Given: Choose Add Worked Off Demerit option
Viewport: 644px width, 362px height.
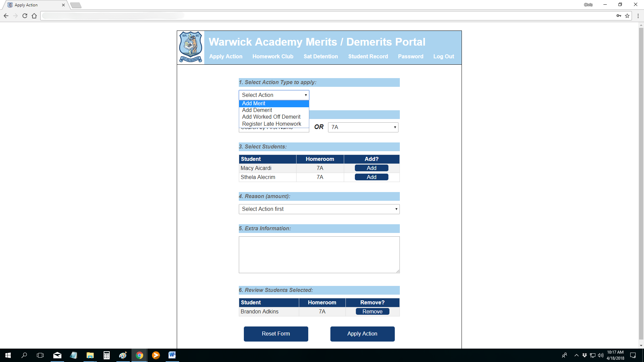Looking at the screenshot, I should [274, 117].
